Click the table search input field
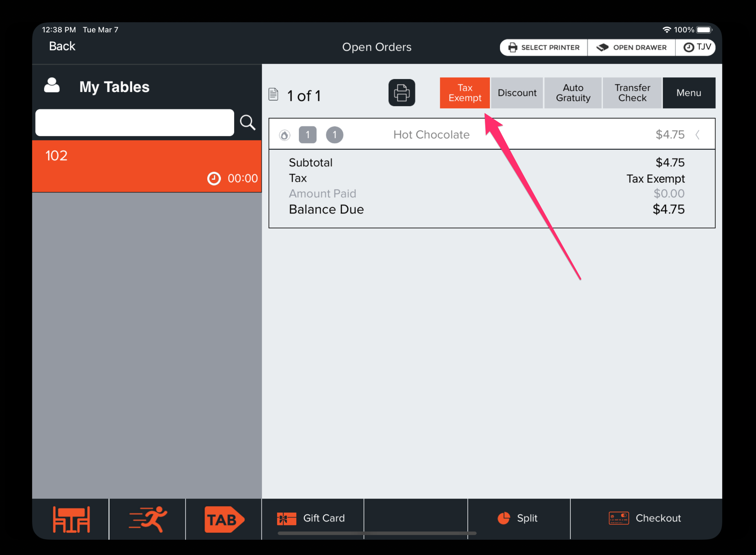756x555 pixels. 135,122
